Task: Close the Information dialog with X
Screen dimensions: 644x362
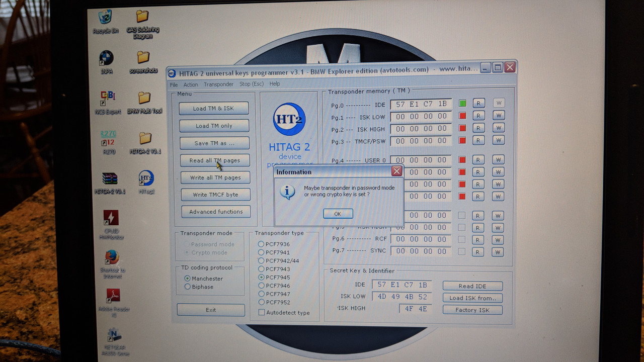Action: click(396, 171)
